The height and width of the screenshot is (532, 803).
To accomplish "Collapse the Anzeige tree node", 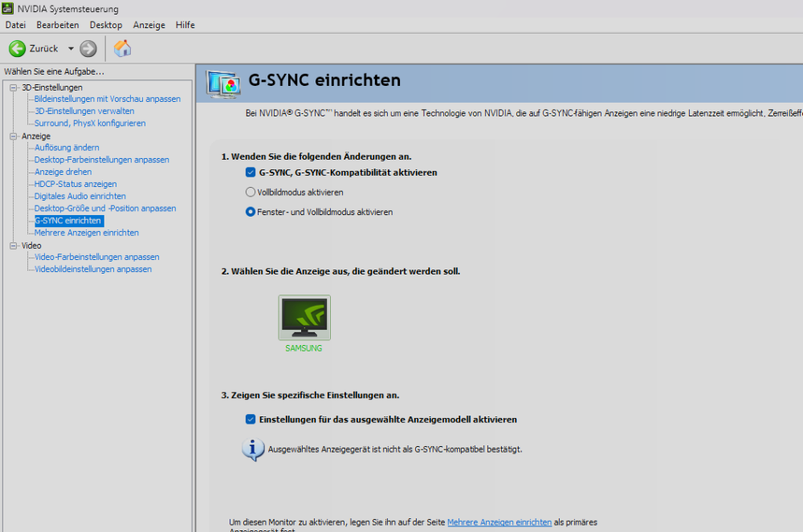I will coord(14,136).
